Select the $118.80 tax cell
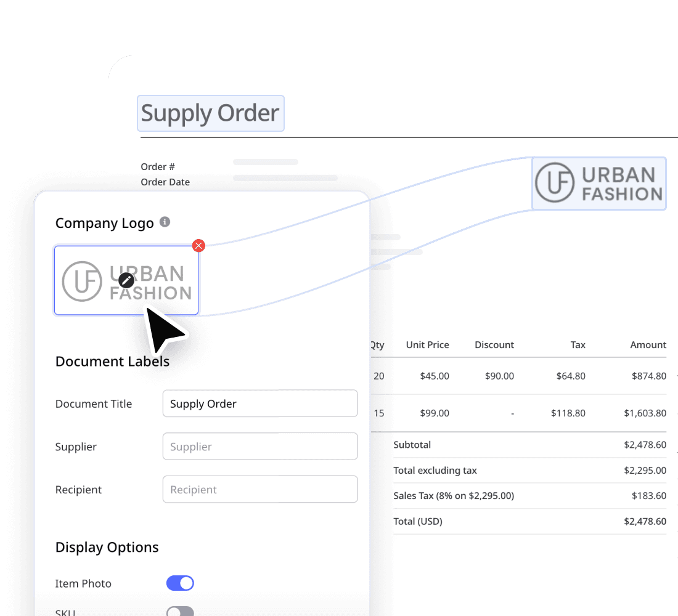The image size is (678, 616). [x=568, y=413]
